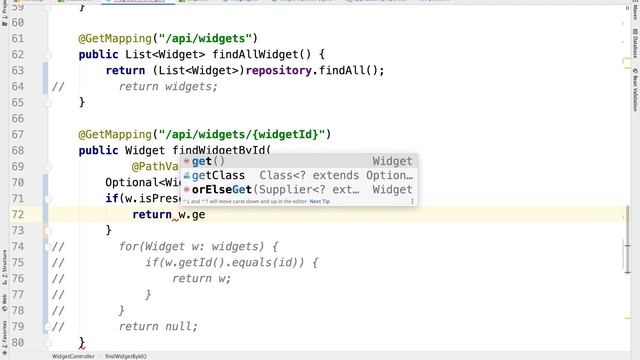Click the findAll() call on line 63
This screenshot has width=640, height=360.
tap(348, 71)
